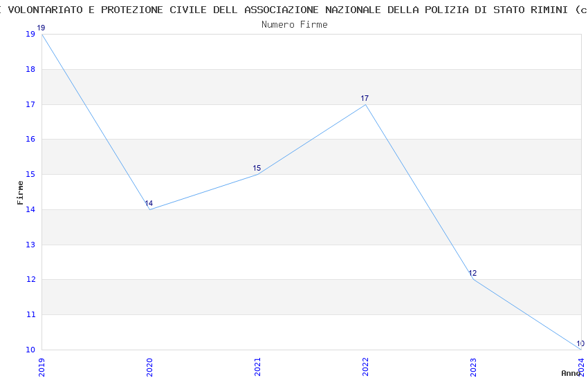Select the 2022 peak point labeled 17

point(365,104)
